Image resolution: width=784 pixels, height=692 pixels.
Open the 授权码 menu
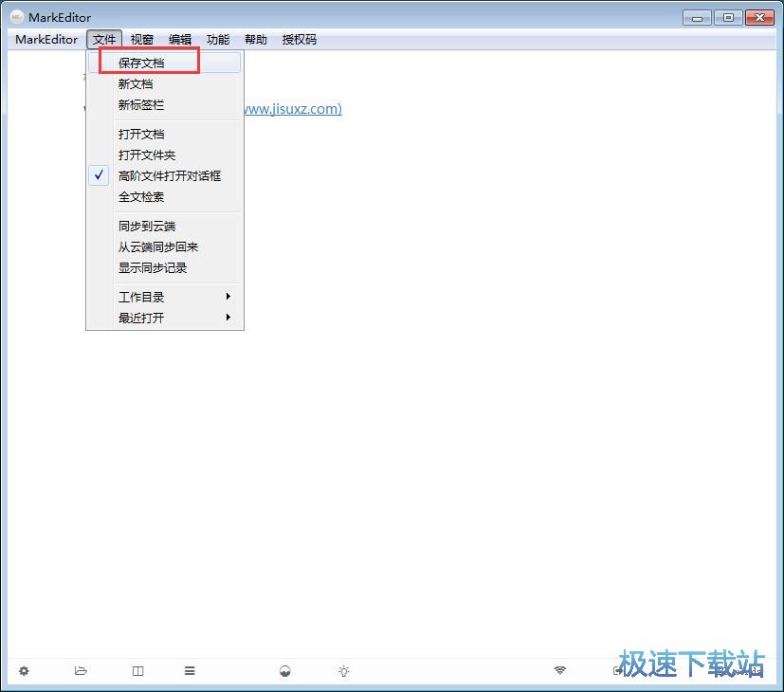click(x=299, y=40)
